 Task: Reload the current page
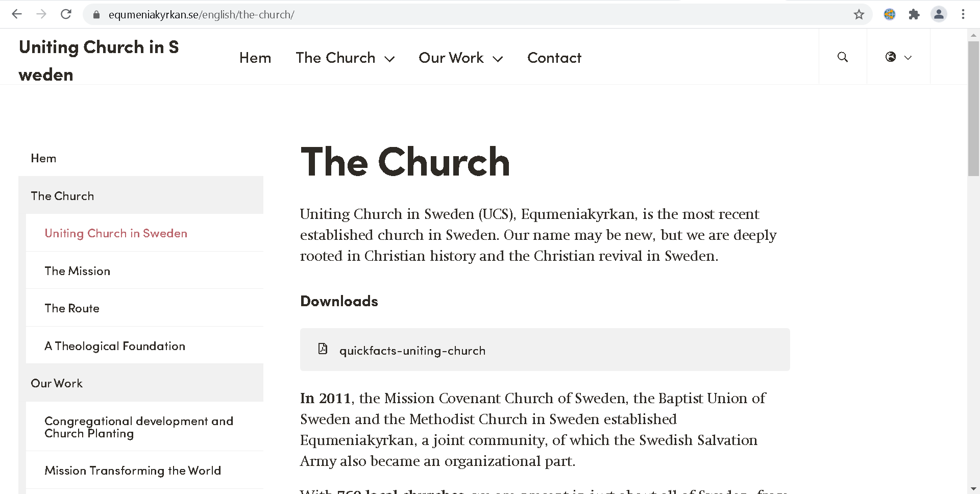[x=66, y=14]
